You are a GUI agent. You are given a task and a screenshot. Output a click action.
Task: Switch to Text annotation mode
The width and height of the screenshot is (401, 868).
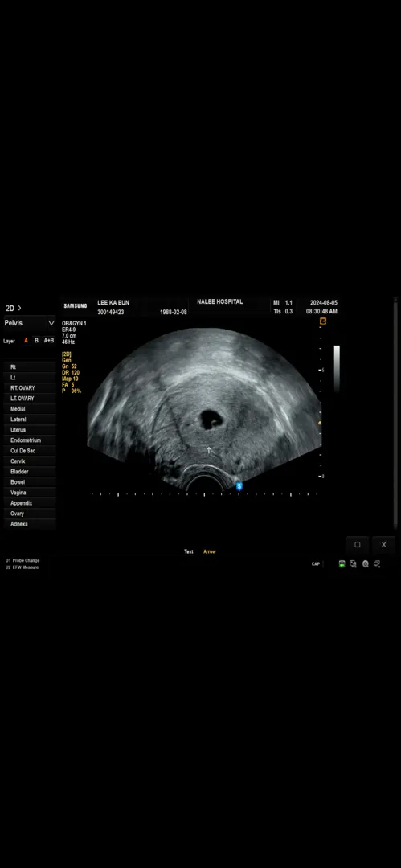click(189, 551)
